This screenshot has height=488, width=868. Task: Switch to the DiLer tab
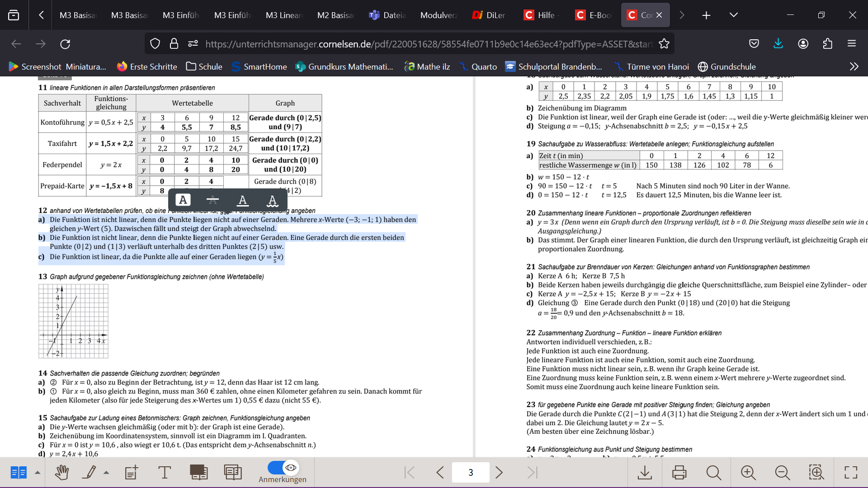[490, 15]
